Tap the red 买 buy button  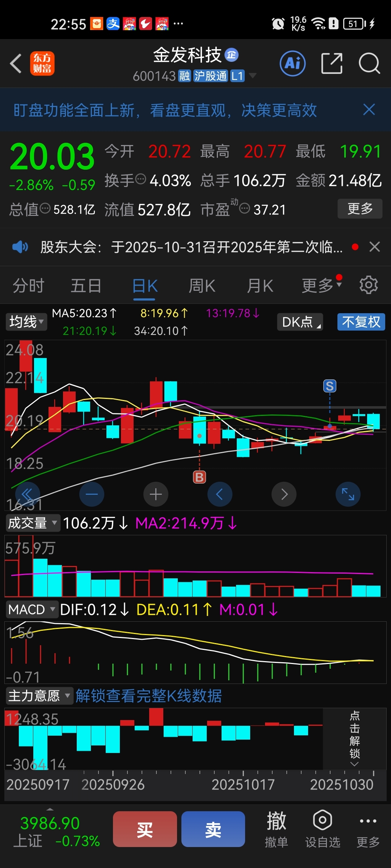(145, 829)
